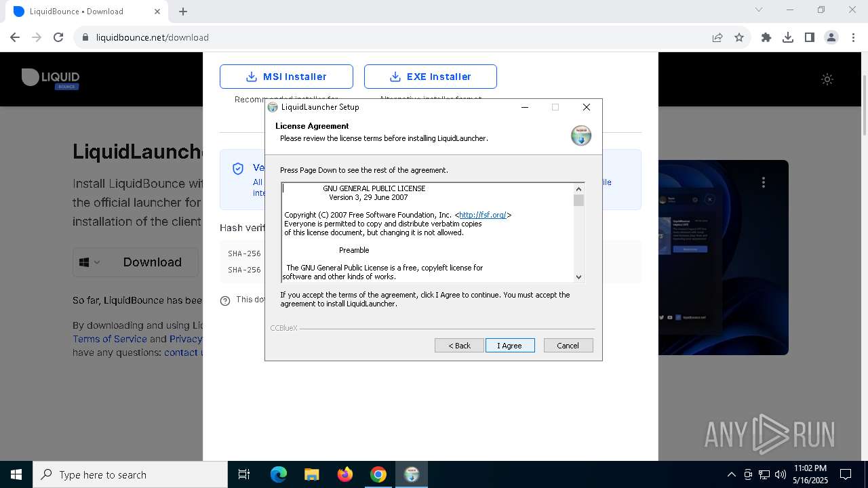Open the Windows platform dropdown next to Download
Image resolution: width=868 pixels, height=488 pixels.
(90, 262)
